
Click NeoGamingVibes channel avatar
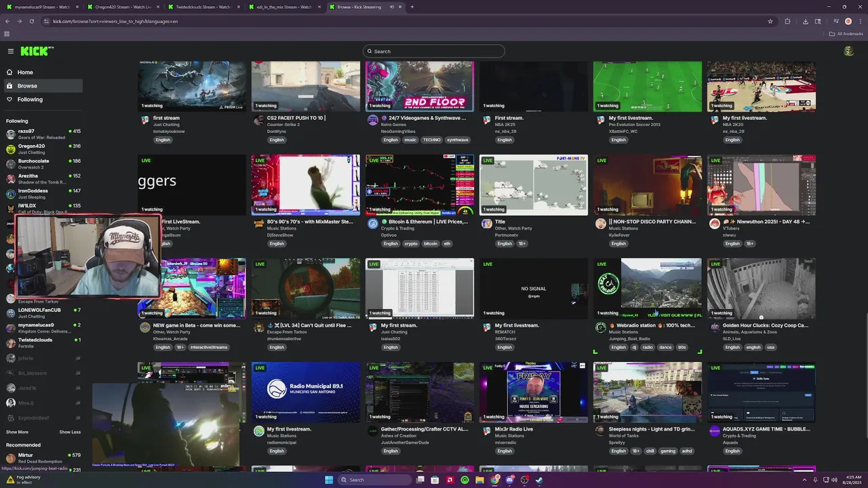[x=372, y=120]
